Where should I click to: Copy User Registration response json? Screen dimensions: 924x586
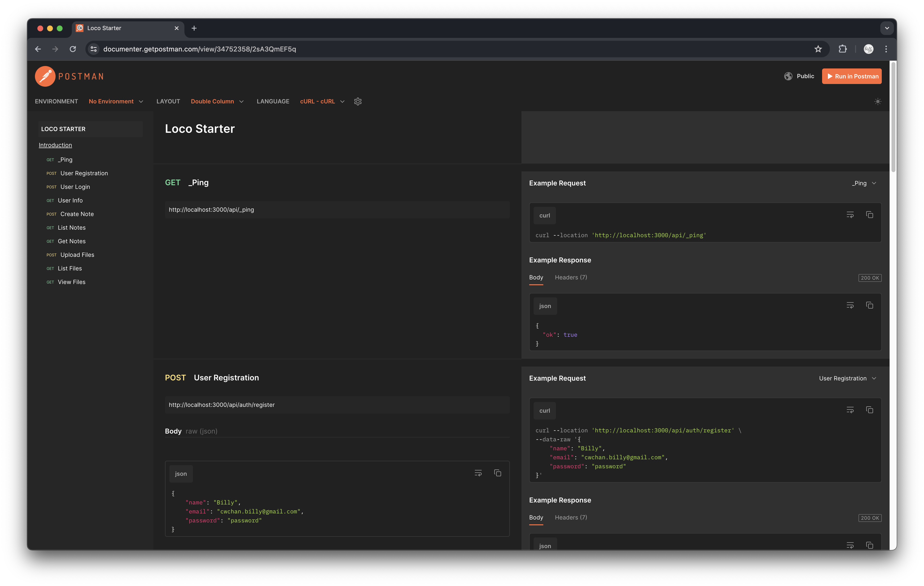869,545
